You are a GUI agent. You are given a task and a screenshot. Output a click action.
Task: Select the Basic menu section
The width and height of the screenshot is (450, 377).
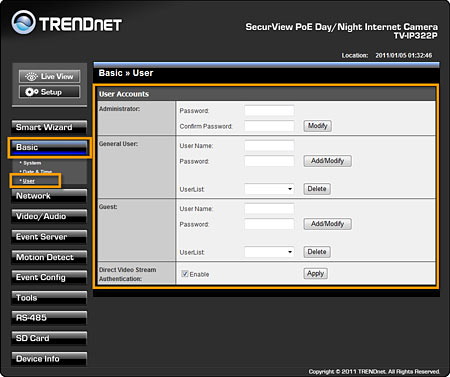49,147
